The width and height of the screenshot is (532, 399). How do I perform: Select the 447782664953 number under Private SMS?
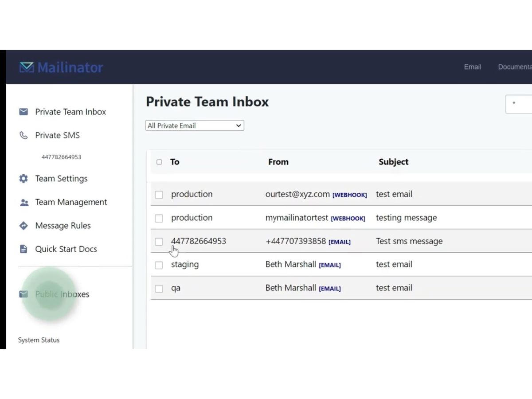point(61,157)
